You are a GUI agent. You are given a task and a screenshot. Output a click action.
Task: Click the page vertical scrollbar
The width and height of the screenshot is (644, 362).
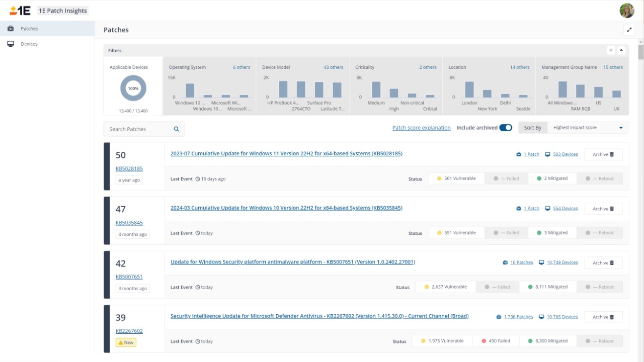point(640,52)
